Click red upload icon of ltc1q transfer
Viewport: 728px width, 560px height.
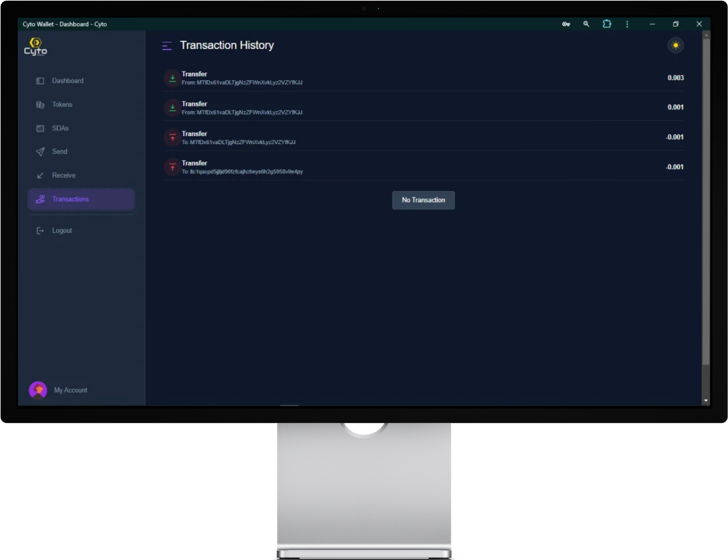(172, 167)
